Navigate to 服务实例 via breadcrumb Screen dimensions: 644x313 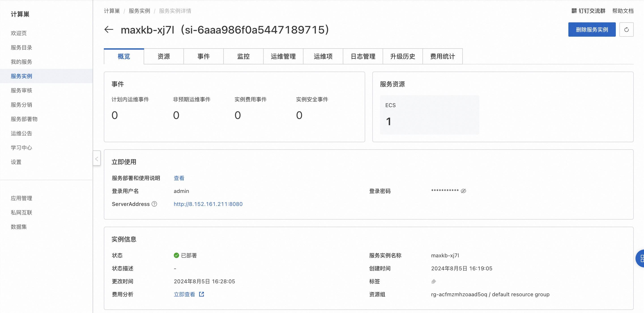click(139, 11)
